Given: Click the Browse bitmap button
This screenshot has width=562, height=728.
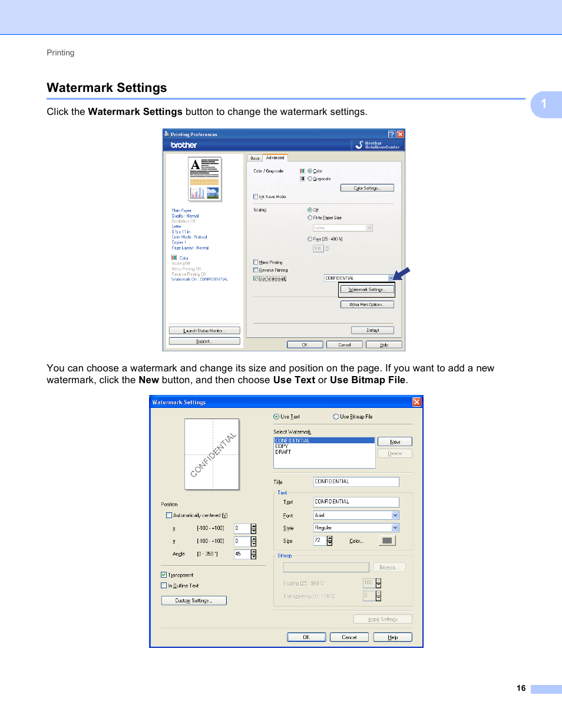Looking at the screenshot, I should point(389,568).
